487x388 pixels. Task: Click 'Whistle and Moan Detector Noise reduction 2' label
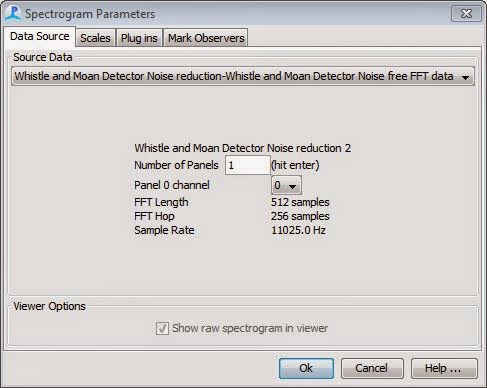click(242, 148)
